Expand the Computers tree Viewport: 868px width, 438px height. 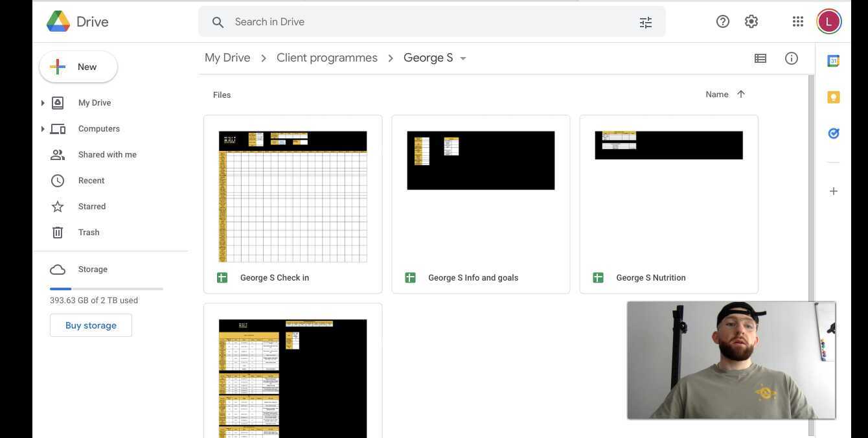point(43,129)
